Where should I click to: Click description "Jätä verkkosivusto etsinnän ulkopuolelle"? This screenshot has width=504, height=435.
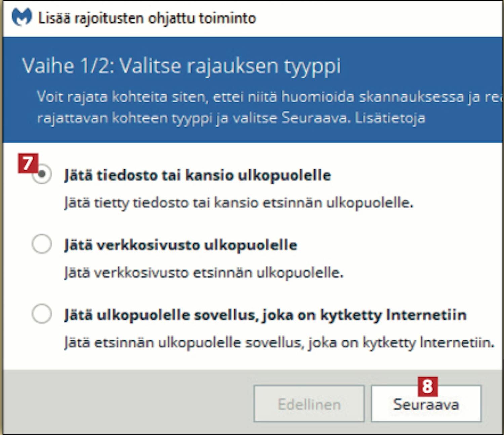(x=204, y=273)
